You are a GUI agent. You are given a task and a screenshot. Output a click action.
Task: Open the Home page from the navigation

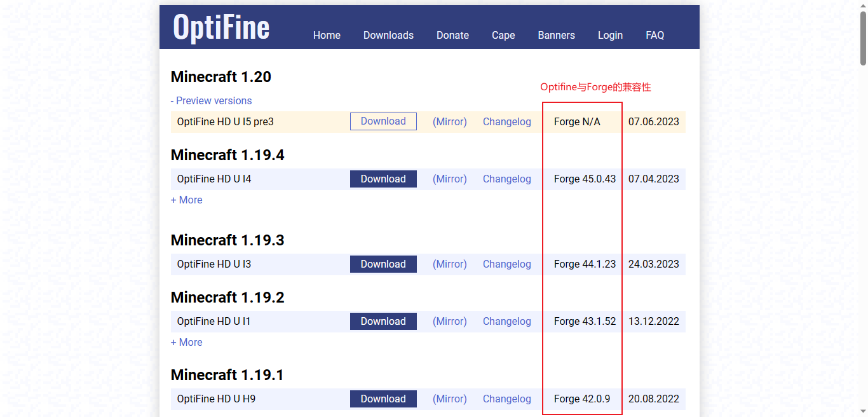(327, 35)
